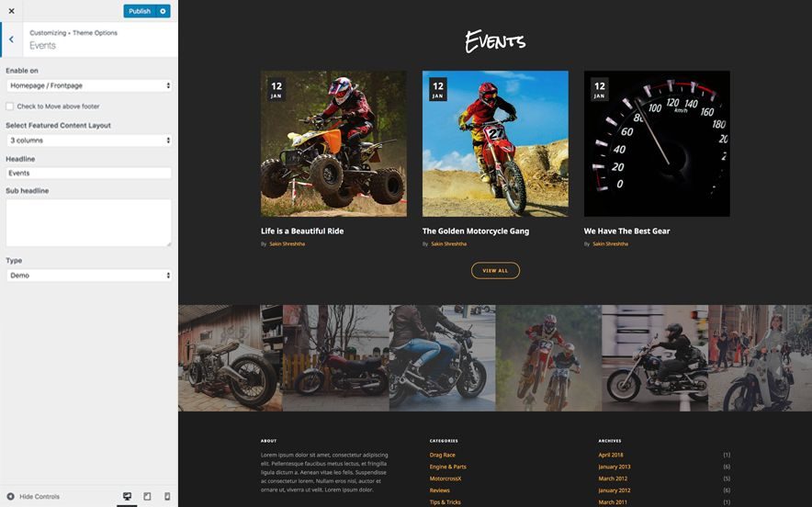Click the Hide Controls collapse icon
This screenshot has width=812, height=507.
10,496
